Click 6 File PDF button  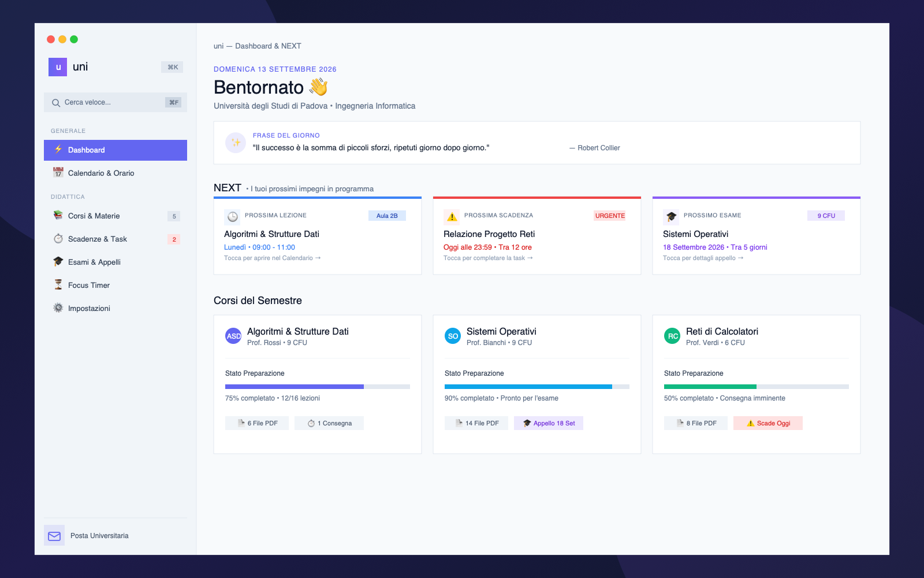tap(257, 423)
